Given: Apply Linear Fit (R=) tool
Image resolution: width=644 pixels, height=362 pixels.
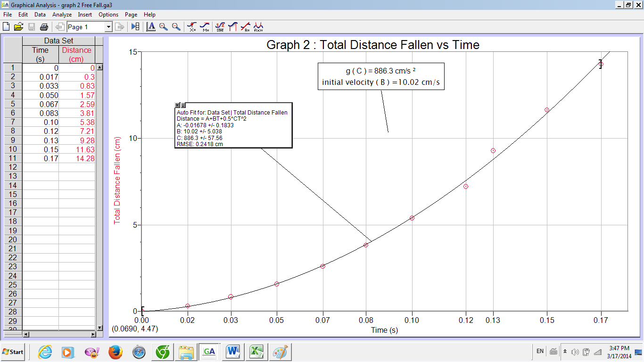Looking at the screenshot, I should 246,27.
